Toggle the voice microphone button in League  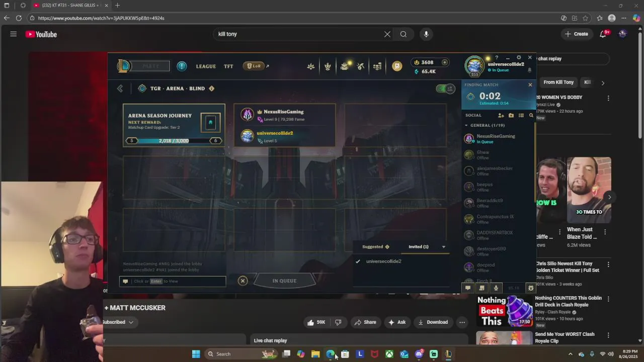[496, 288]
